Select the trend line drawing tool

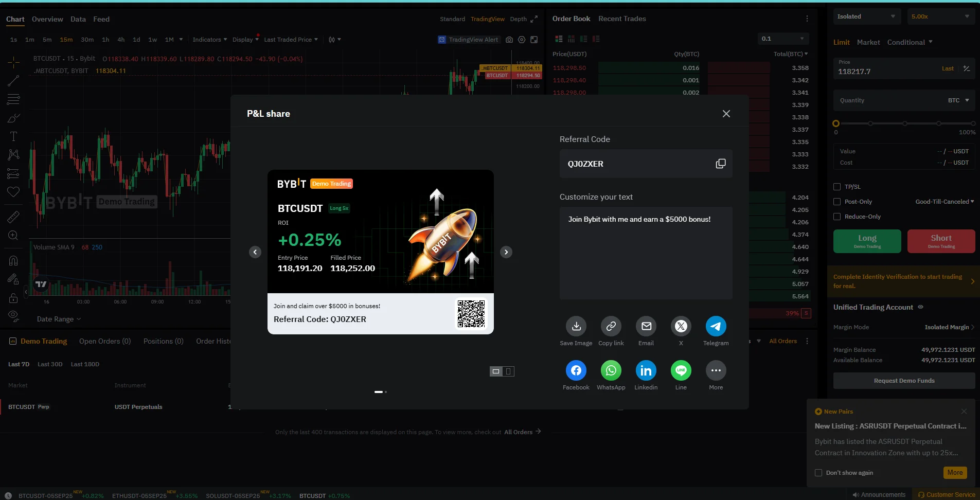click(13, 81)
